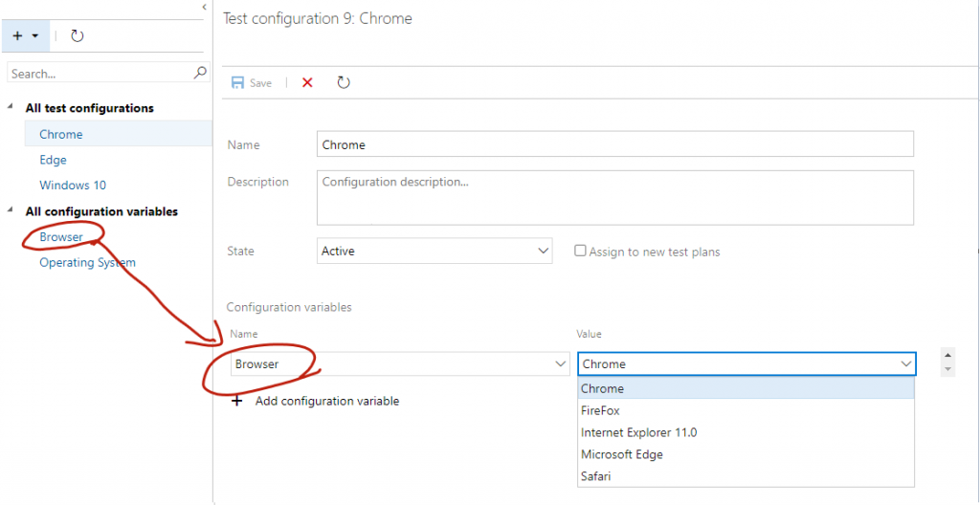Collapse All test configurations tree node

11,108
